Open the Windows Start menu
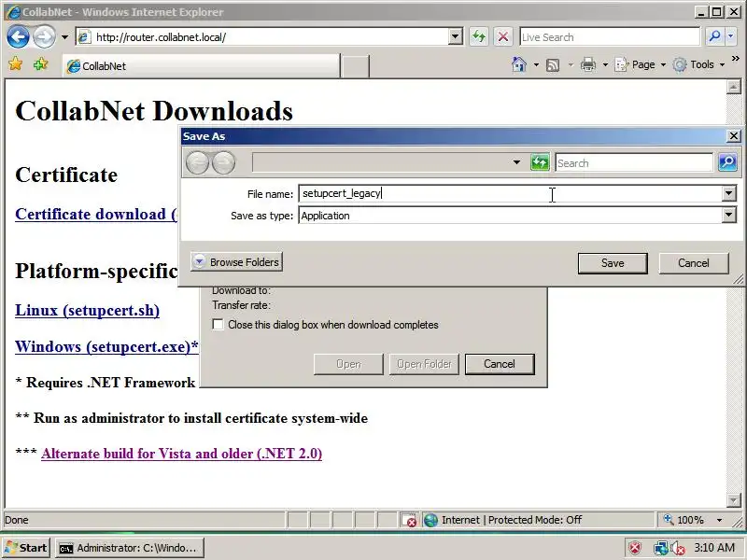 [x=26, y=548]
